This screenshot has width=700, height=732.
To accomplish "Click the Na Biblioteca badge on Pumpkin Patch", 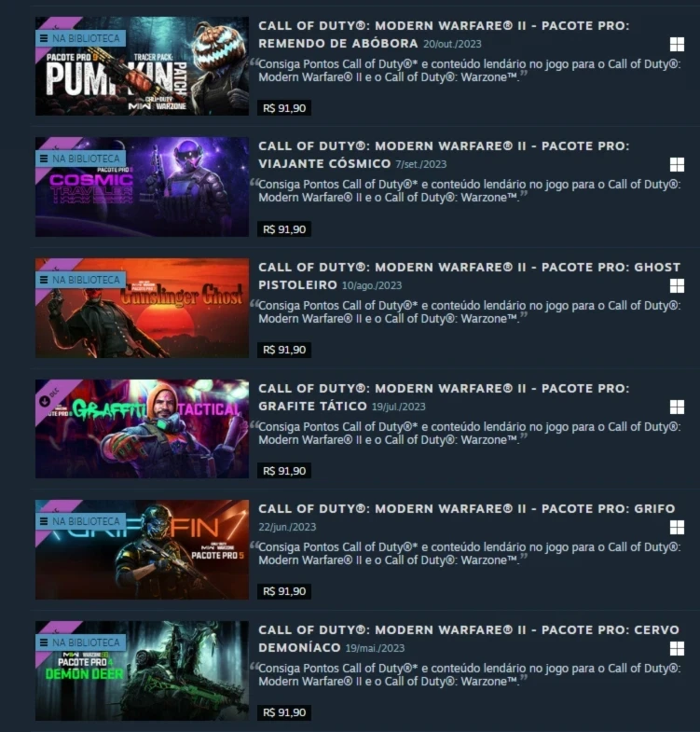I will click(80, 38).
